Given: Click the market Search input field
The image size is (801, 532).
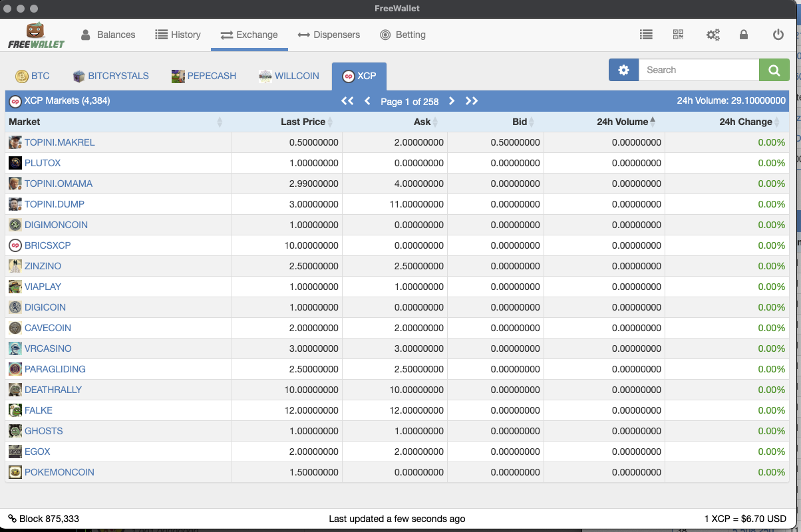Looking at the screenshot, I should pyautogui.click(x=699, y=70).
